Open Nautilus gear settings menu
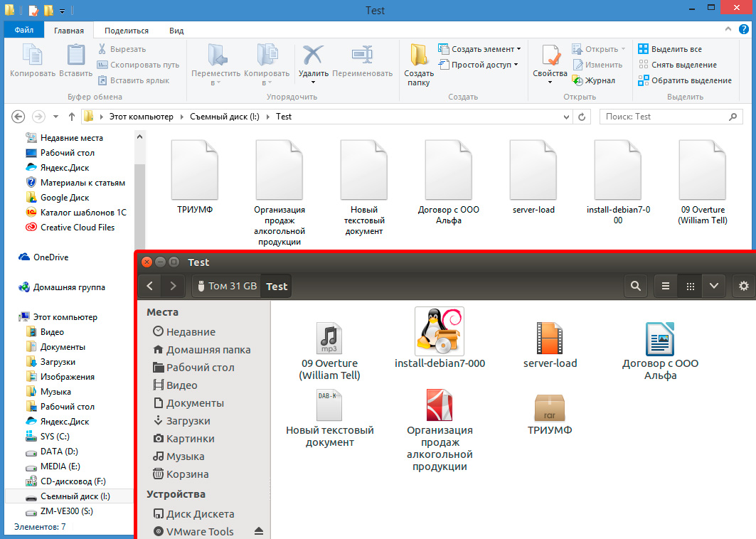The width and height of the screenshot is (756, 539). tap(744, 286)
